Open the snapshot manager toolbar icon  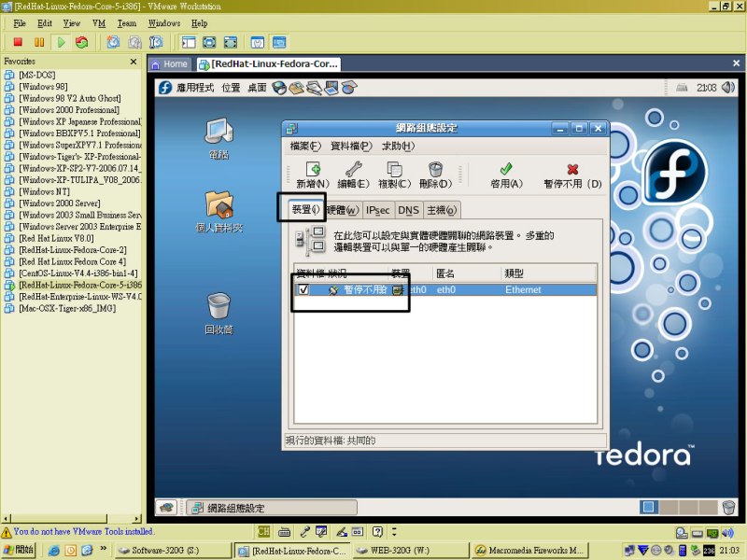pos(156,42)
